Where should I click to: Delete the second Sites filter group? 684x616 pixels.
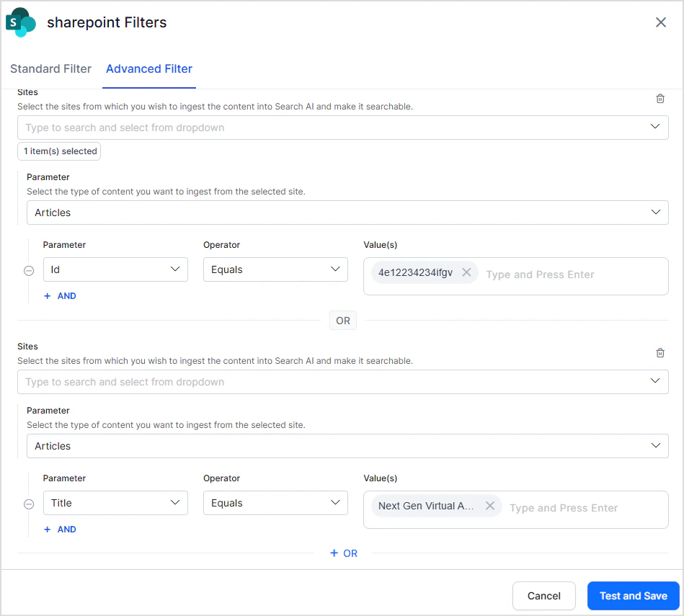coord(660,353)
